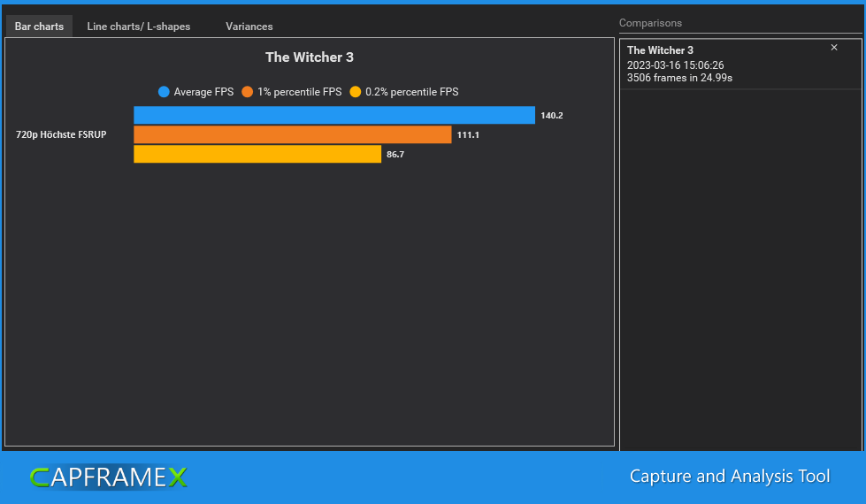
Task: Select the orange 1% percentile bar
Action: (x=292, y=134)
